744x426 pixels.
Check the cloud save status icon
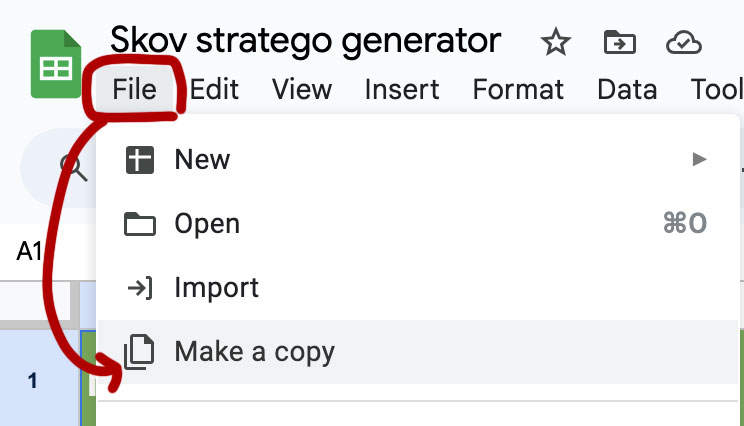(683, 42)
